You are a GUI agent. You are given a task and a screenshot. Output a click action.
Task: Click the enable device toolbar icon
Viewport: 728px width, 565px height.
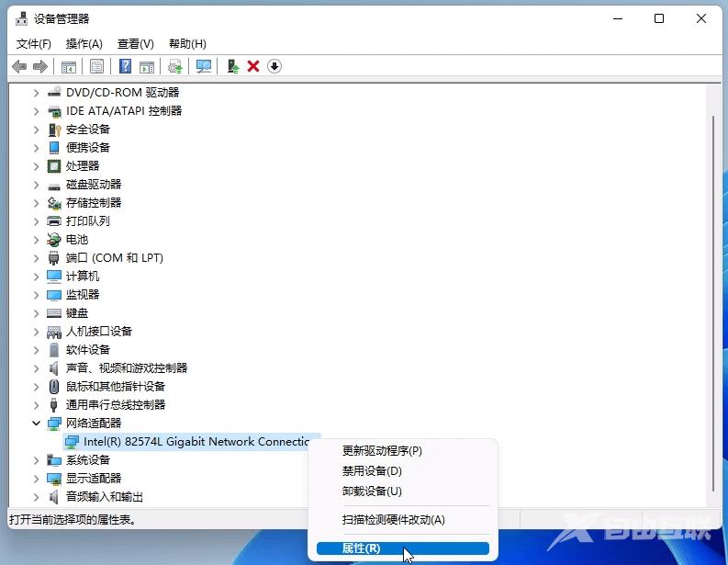click(x=232, y=66)
